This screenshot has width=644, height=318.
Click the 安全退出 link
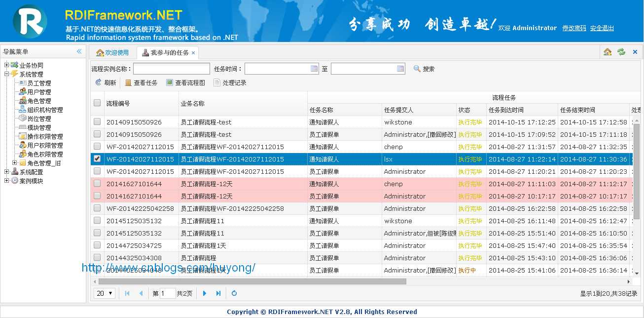pos(602,28)
